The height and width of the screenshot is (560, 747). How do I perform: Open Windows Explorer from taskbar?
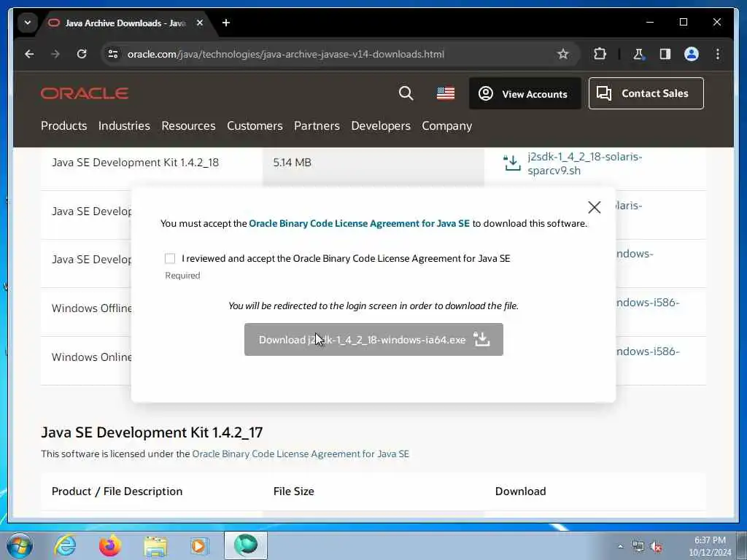155,546
